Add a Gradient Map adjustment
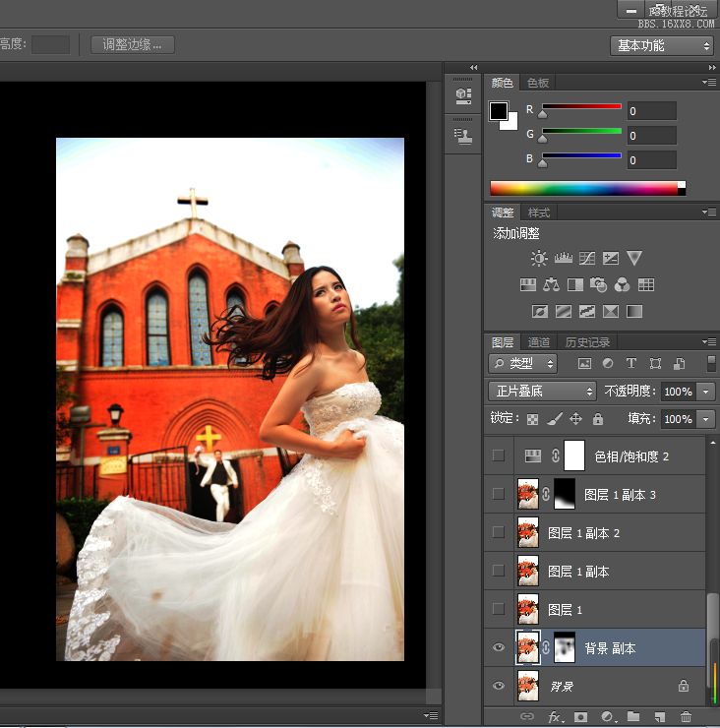Image resolution: width=720 pixels, height=728 pixels. pos(634,311)
